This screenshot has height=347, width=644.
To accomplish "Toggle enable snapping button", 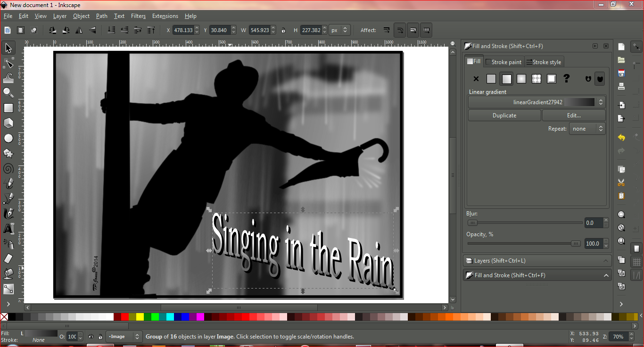I will (x=637, y=47).
